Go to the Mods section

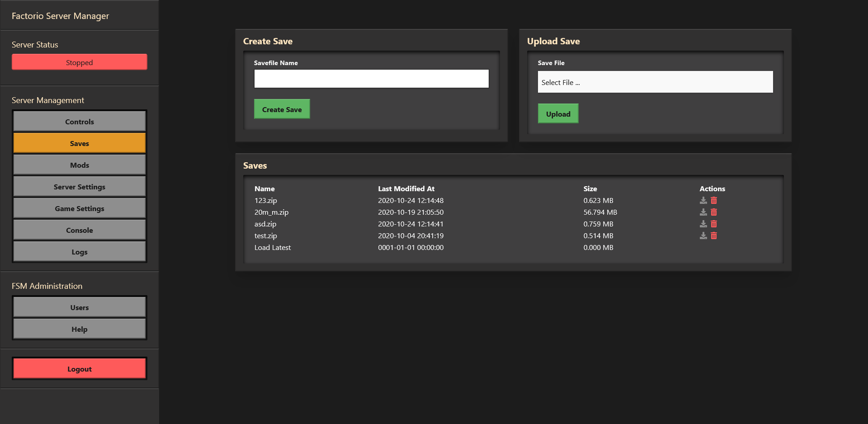coord(80,165)
